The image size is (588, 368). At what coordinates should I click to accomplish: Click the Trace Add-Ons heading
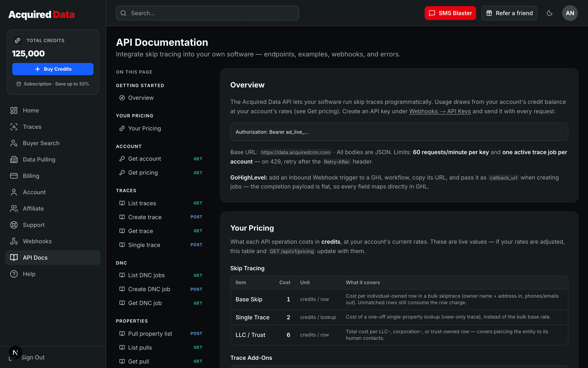[251, 358]
